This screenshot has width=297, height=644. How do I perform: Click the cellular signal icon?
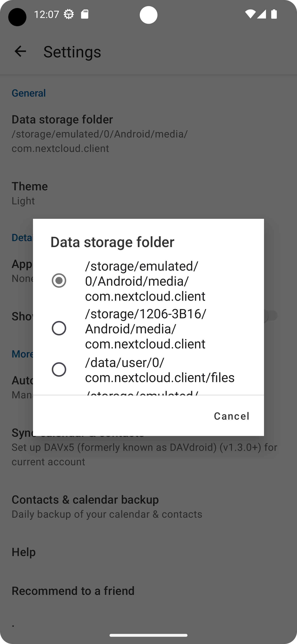click(x=261, y=14)
